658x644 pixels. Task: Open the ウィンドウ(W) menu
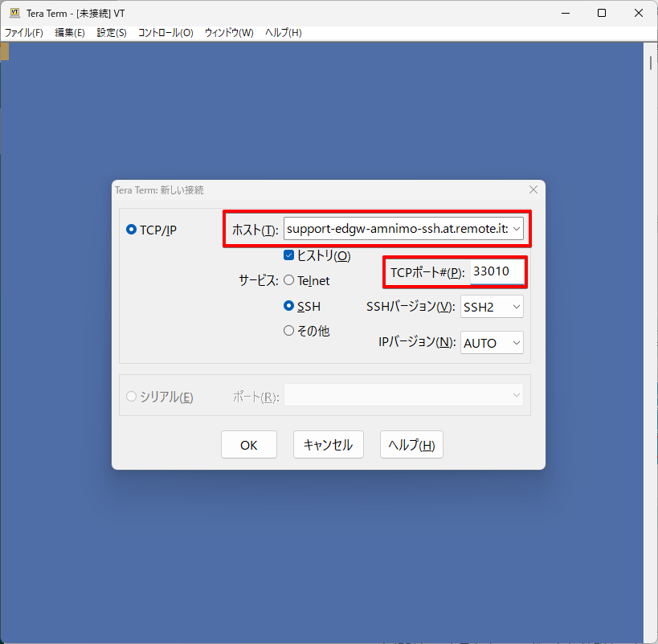point(229,33)
